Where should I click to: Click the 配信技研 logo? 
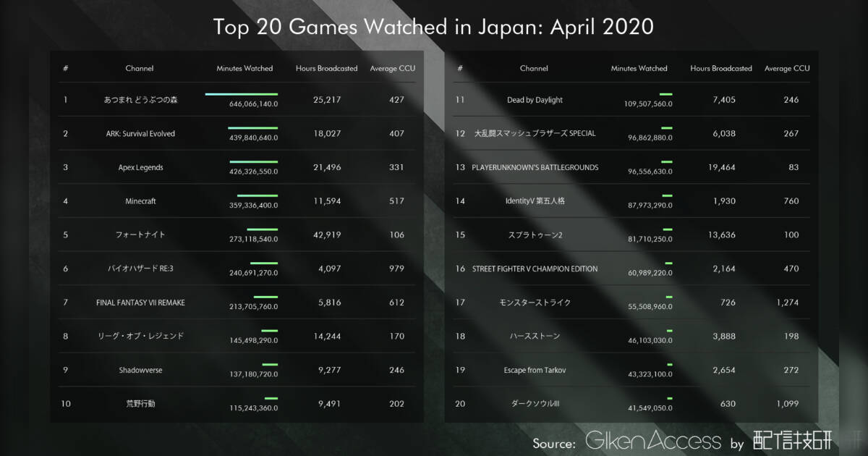tap(792, 441)
